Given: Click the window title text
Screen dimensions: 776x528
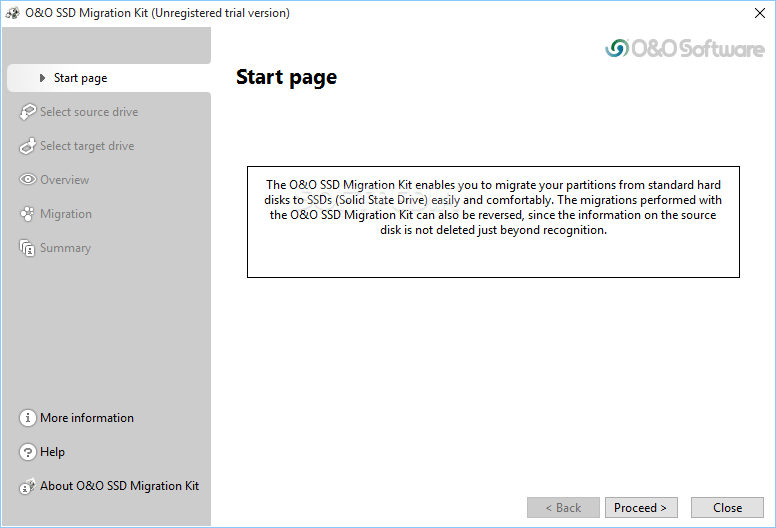Looking at the screenshot, I should (x=157, y=13).
